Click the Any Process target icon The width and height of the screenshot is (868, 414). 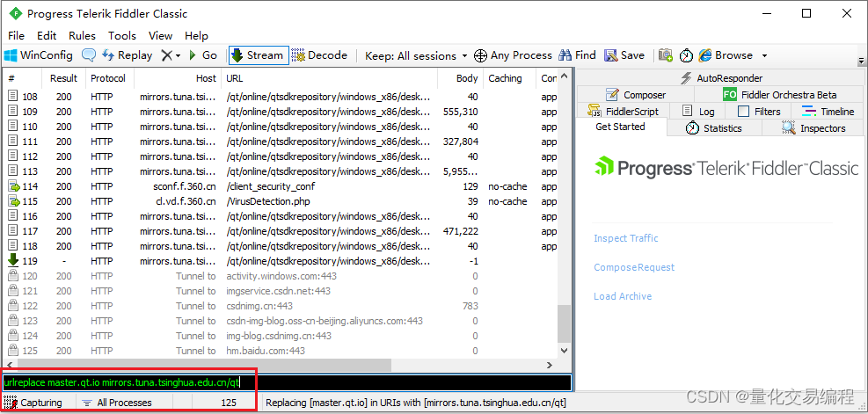tap(480, 55)
